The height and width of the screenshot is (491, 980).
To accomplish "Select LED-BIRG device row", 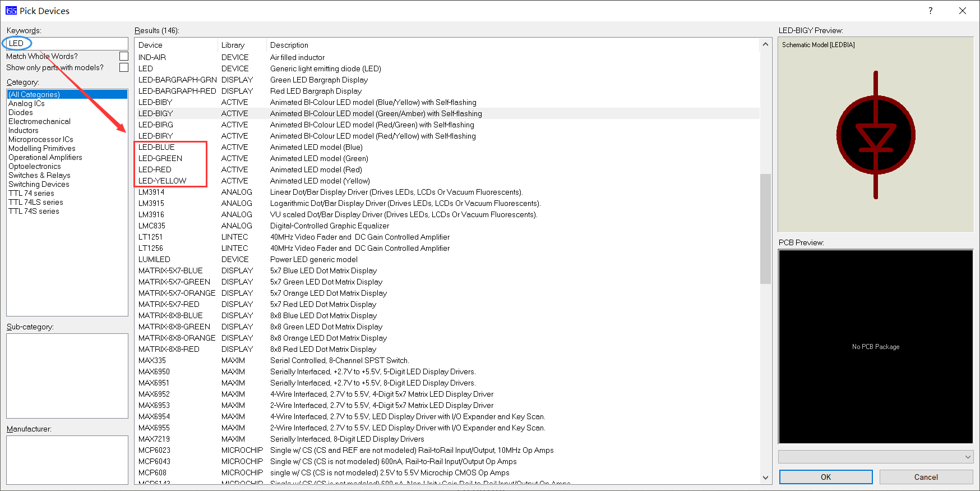I will 447,125.
